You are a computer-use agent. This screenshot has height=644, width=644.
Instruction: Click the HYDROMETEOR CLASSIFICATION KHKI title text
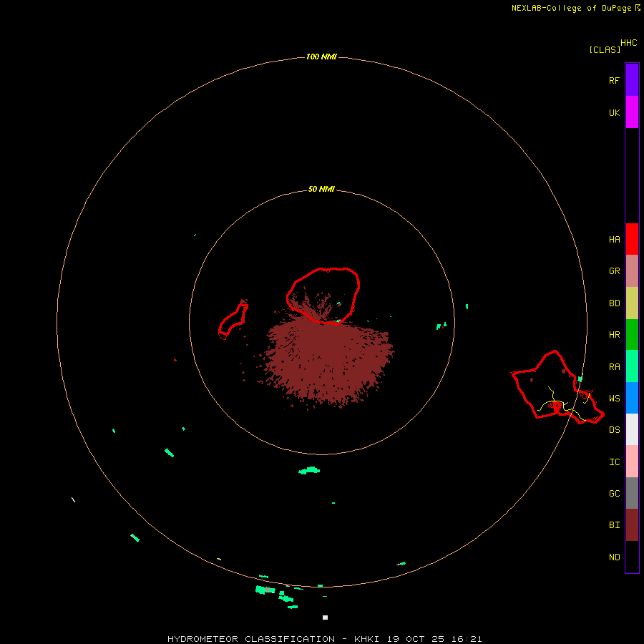pos(324,639)
